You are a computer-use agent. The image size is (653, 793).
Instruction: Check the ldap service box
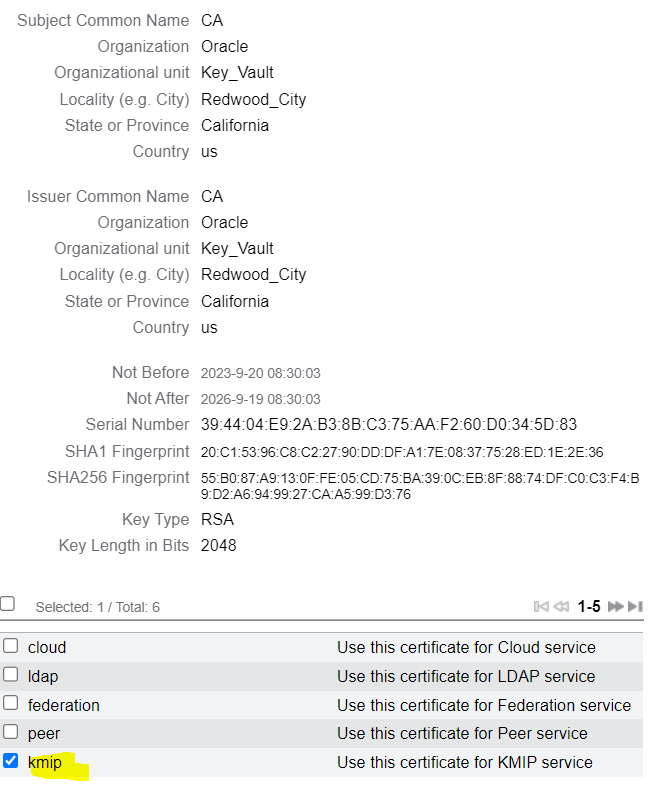point(11,675)
